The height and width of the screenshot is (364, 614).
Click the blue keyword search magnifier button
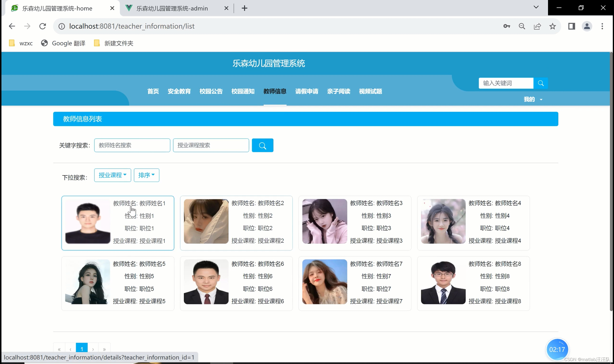(262, 145)
